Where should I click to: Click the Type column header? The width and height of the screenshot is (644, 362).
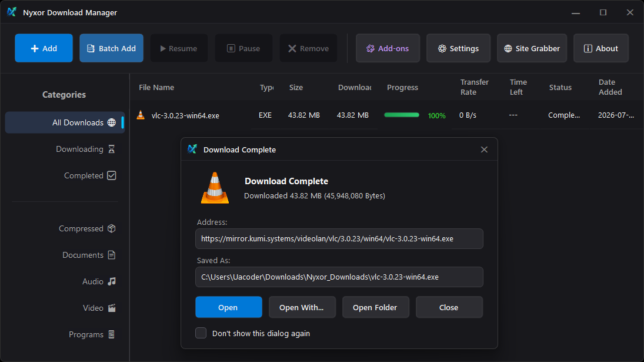click(266, 88)
